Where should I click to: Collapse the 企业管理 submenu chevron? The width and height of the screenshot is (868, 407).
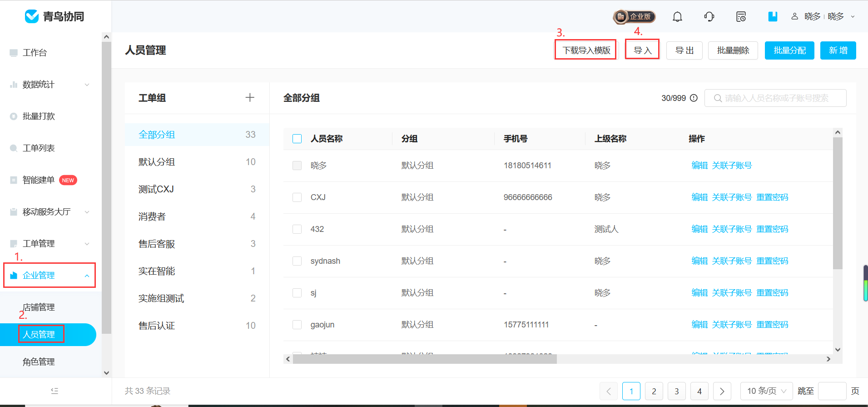87,276
